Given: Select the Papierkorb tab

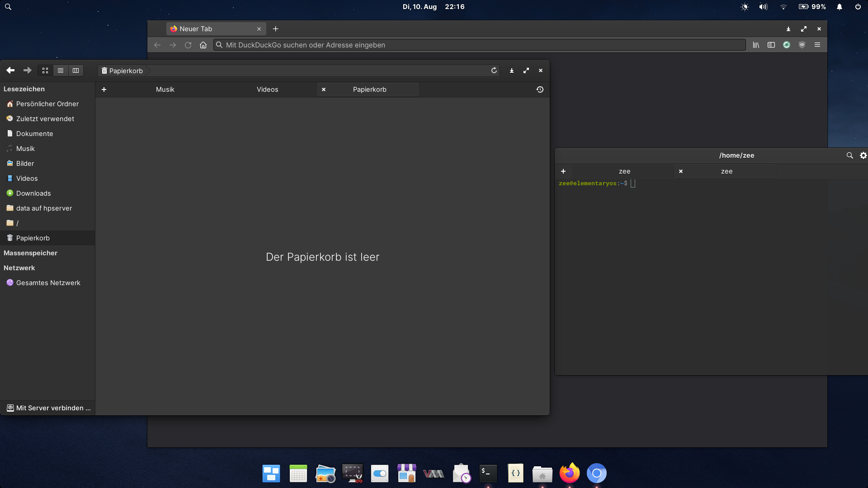Looking at the screenshot, I should point(370,89).
